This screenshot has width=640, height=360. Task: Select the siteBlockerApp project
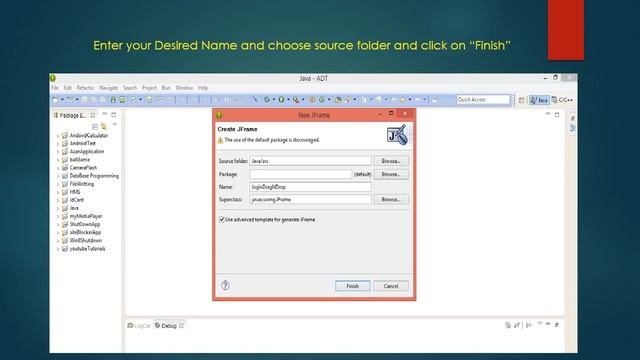pos(85,232)
